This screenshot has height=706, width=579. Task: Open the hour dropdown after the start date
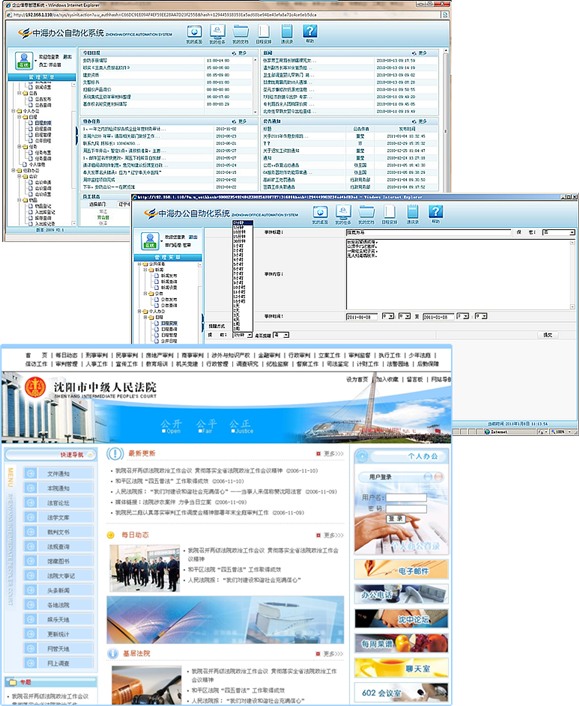388,317
